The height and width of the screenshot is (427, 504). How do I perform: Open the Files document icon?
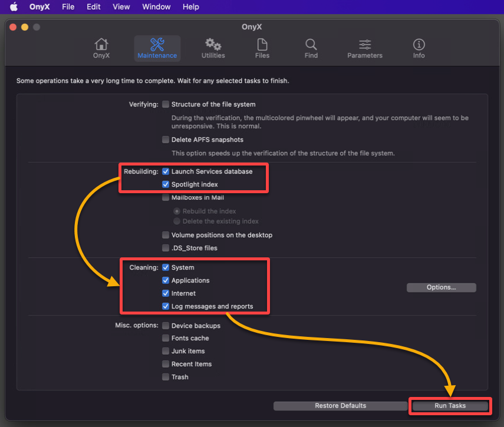tap(262, 44)
